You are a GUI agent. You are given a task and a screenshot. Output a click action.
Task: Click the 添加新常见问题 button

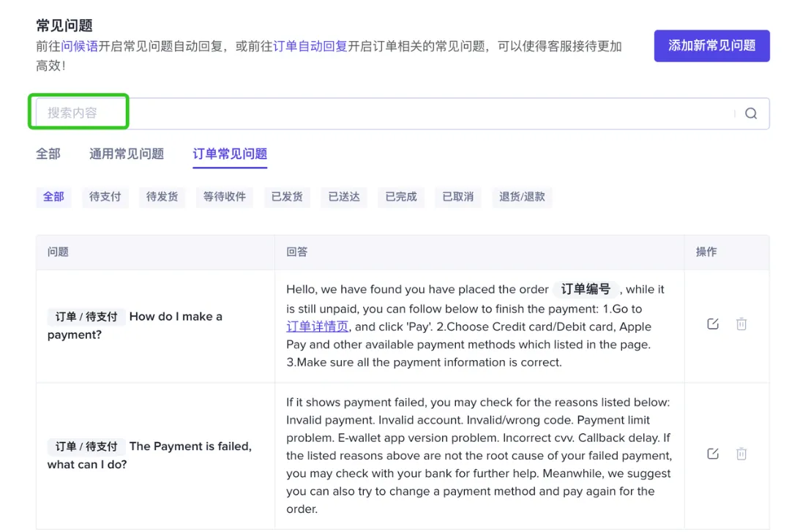click(711, 46)
